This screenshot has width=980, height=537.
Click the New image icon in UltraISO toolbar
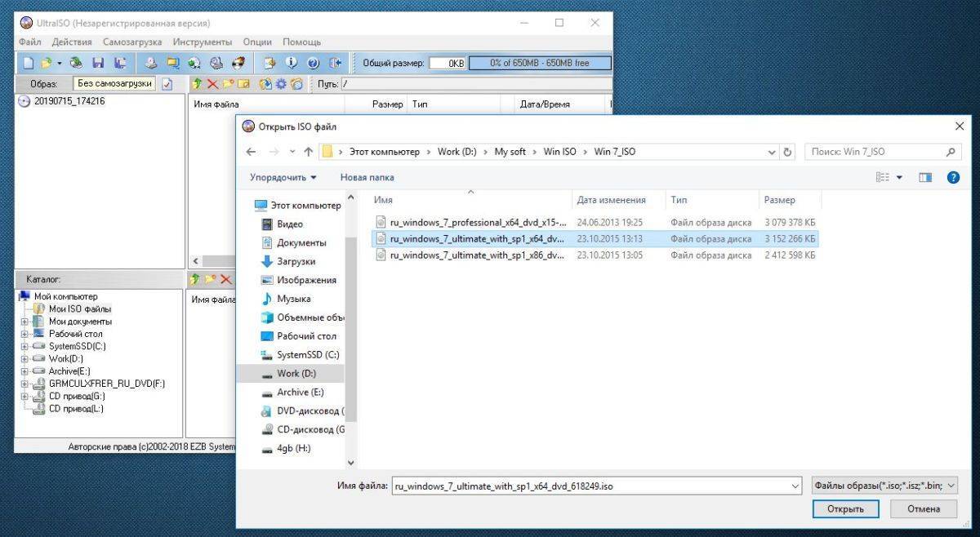[x=28, y=63]
